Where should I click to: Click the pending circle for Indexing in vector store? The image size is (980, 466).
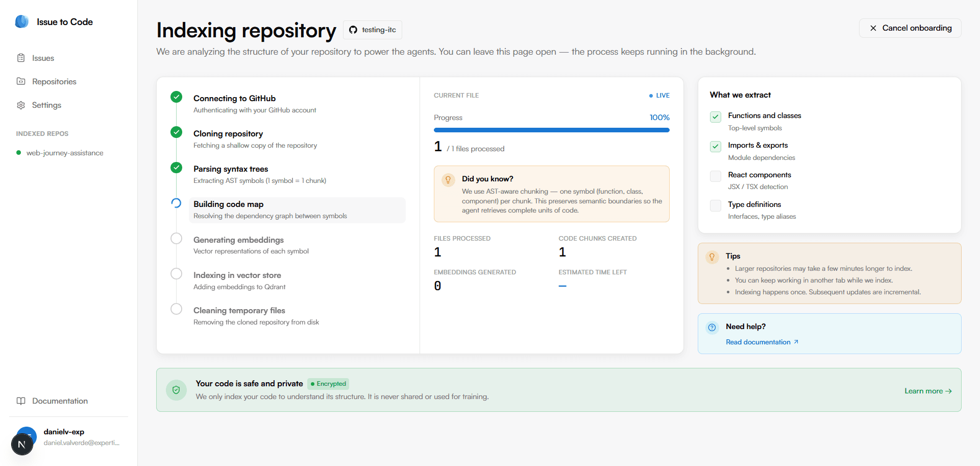click(x=176, y=273)
